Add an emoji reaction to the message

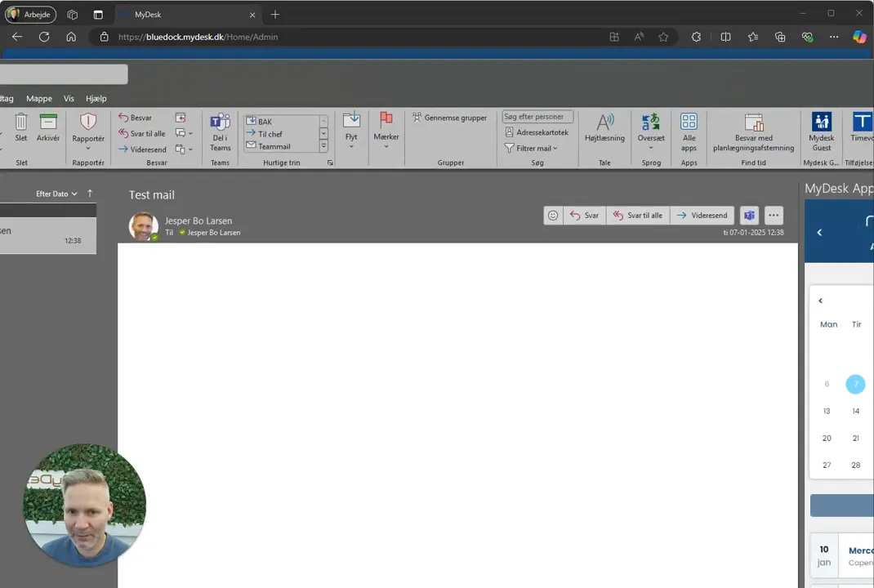(553, 216)
